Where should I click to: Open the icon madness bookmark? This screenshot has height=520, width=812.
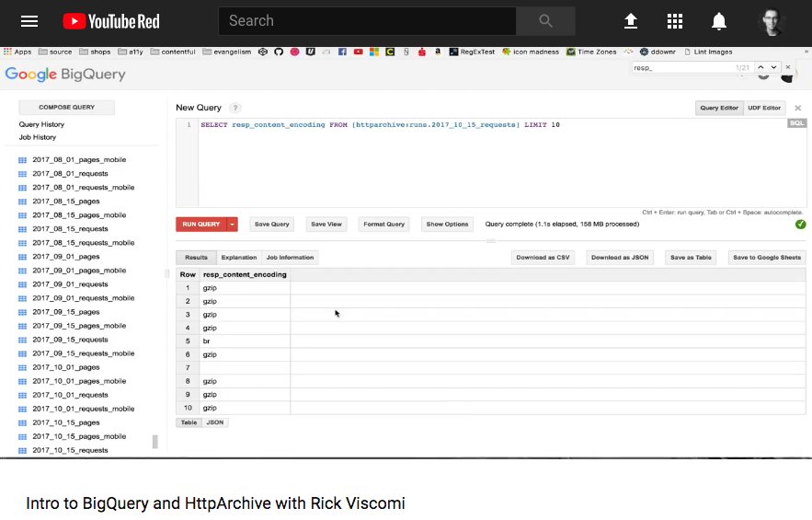click(531, 52)
